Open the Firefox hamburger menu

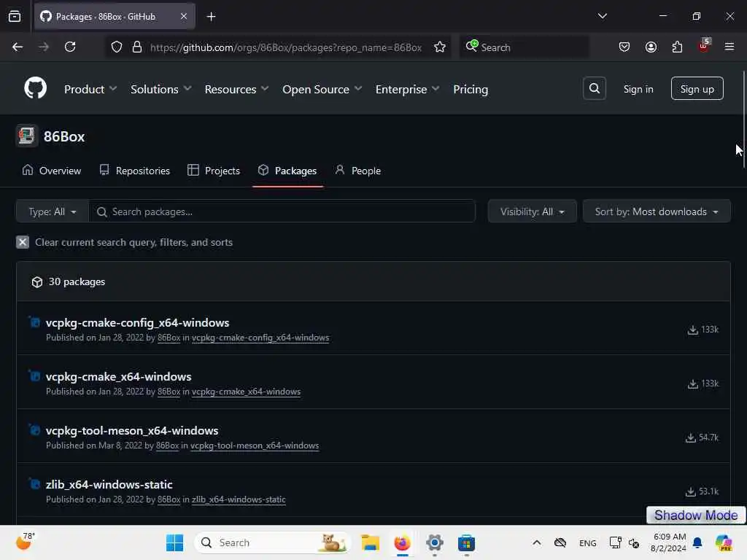(729, 47)
